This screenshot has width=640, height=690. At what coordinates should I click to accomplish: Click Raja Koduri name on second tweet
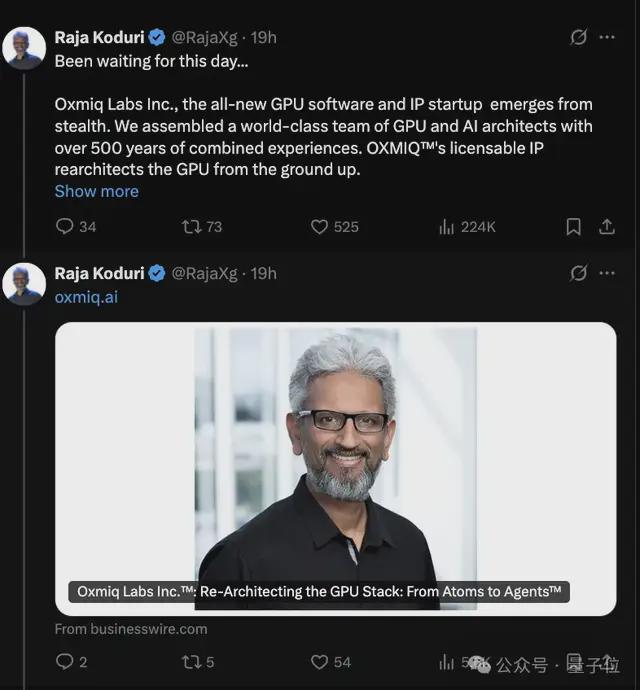[99, 273]
